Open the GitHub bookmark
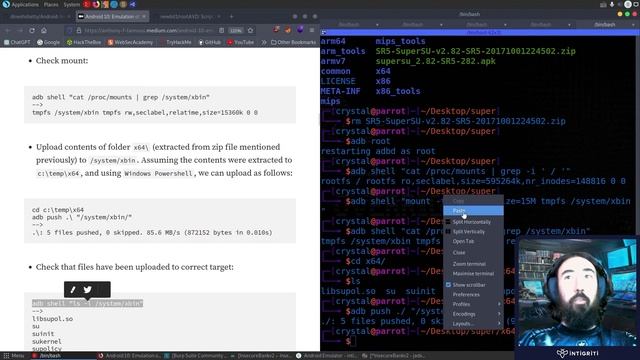This screenshot has height=360, width=640. pos(209,42)
